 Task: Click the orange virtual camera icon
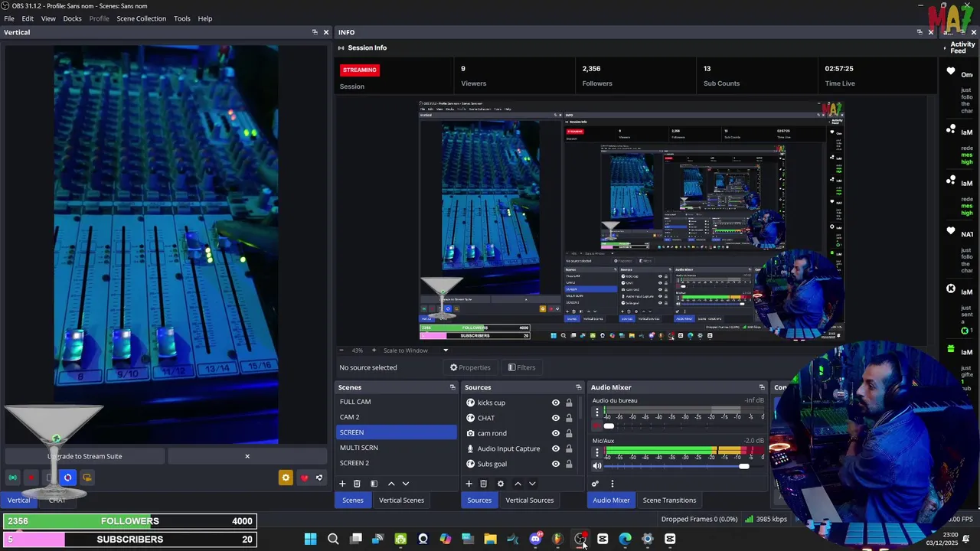87,478
